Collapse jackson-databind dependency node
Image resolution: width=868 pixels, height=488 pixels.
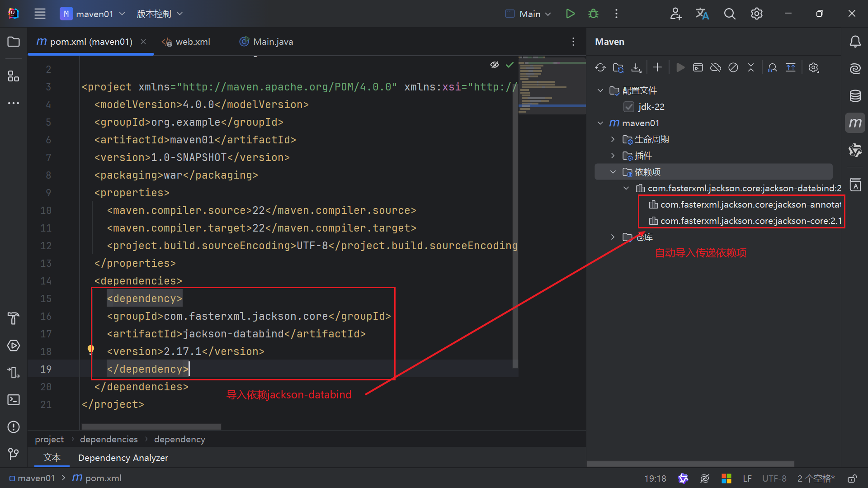point(626,188)
